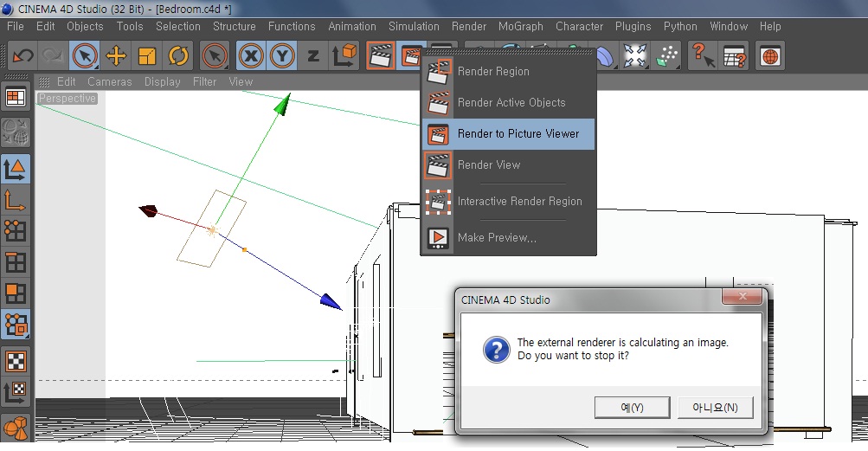Enable Object Axis mode in sidebar
Screen dimensions: 868x451
tap(15, 200)
